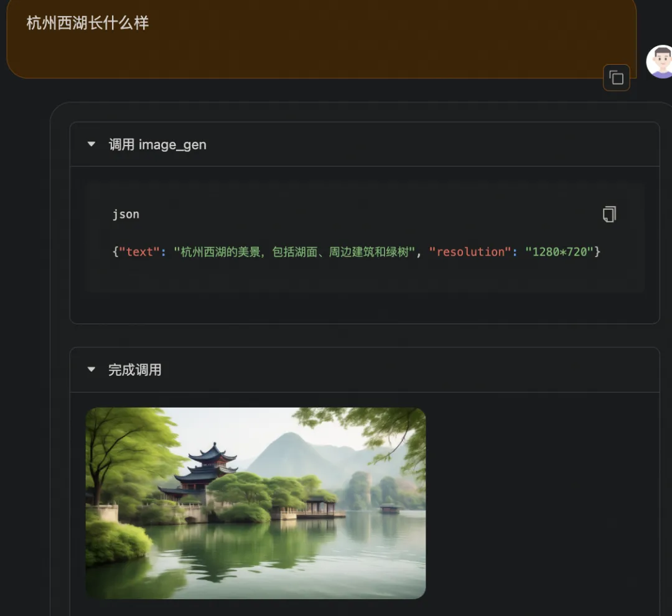The height and width of the screenshot is (616, 672).
Task: Select the json language label in the code block
Action: coord(126,213)
